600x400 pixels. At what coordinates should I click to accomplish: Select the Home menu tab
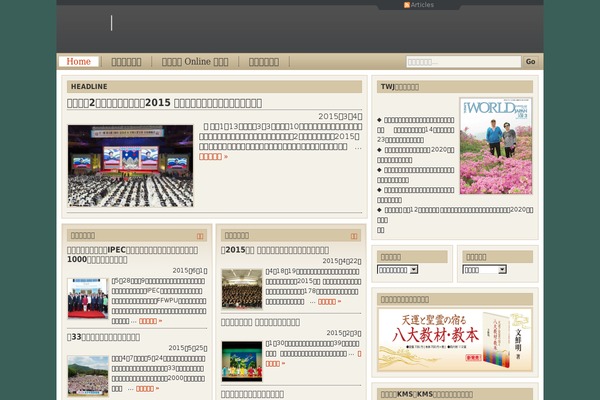click(x=78, y=62)
